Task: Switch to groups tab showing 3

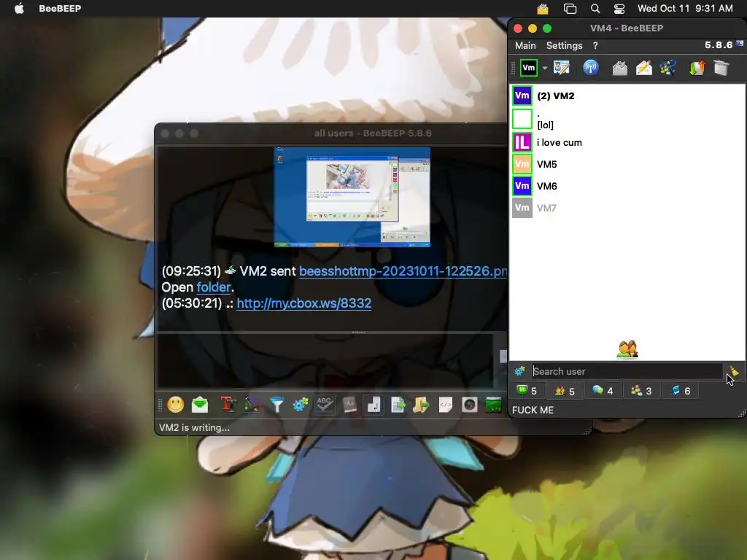Action: [641, 391]
